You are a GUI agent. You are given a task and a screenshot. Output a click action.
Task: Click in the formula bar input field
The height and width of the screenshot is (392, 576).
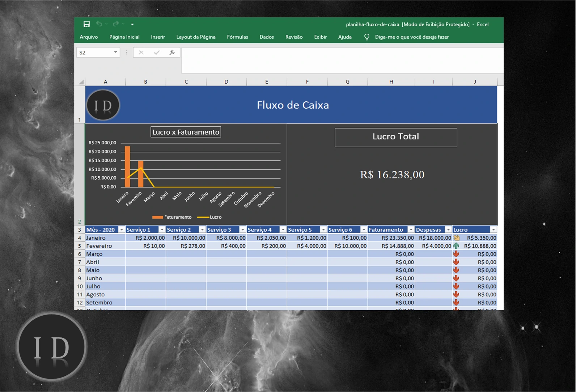342,60
